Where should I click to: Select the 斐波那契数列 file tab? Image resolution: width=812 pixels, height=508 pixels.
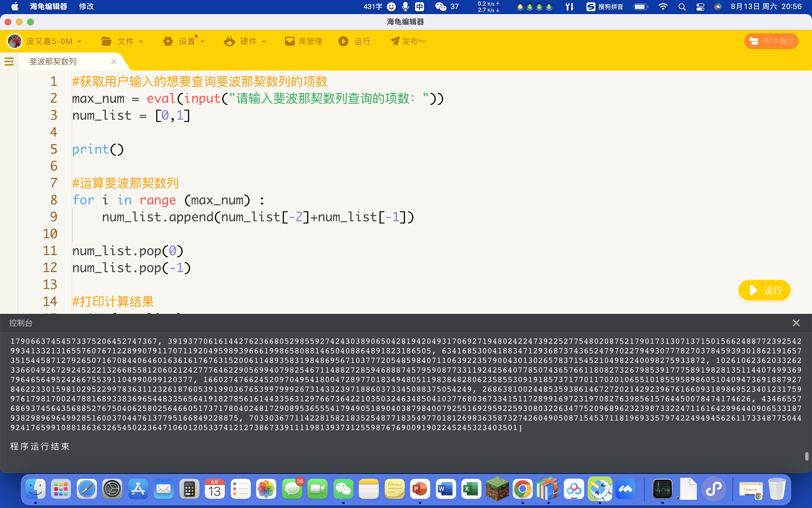click(x=53, y=62)
